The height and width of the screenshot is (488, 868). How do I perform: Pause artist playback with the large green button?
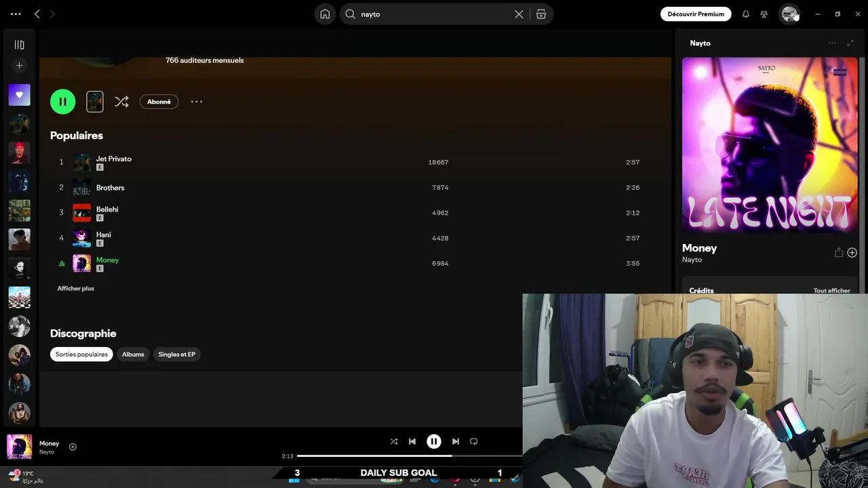62,102
